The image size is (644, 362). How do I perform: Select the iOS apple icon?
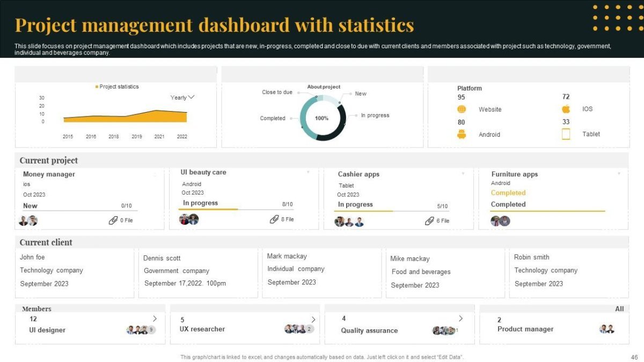(566, 109)
